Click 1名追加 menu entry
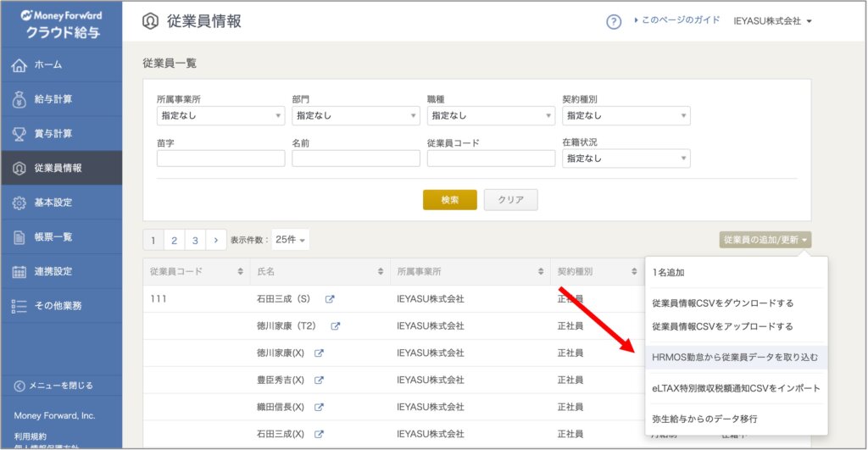Screen dimensions: 868x450 click(669, 273)
